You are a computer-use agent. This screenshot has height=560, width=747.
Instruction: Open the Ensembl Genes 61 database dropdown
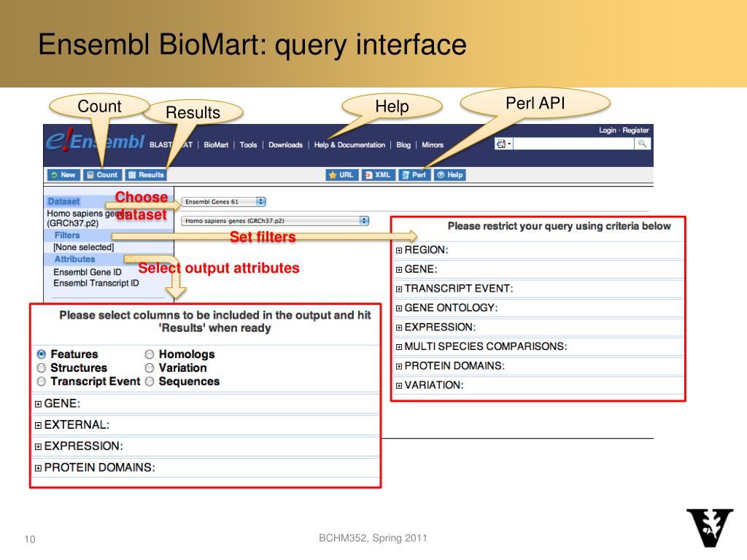(x=223, y=202)
